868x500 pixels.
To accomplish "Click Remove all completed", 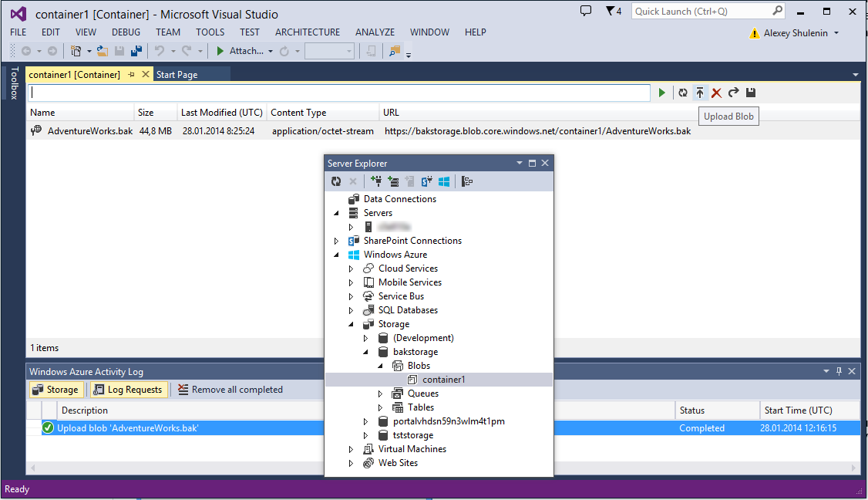I will click(230, 390).
